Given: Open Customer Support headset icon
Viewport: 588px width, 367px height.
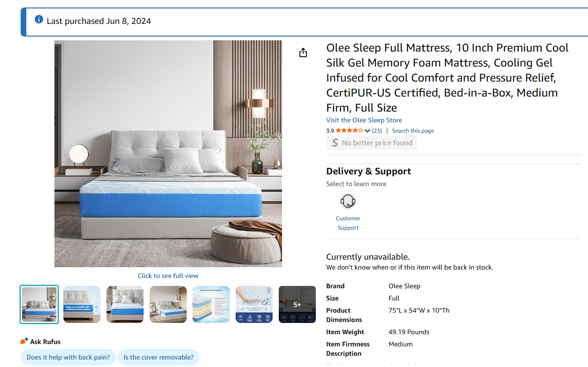Looking at the screenshot, I should pos(348,202).
